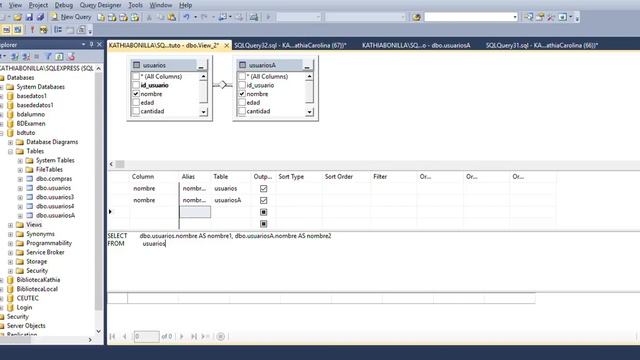
Task: Click the Save All icon
Action: tap(40, 17)
